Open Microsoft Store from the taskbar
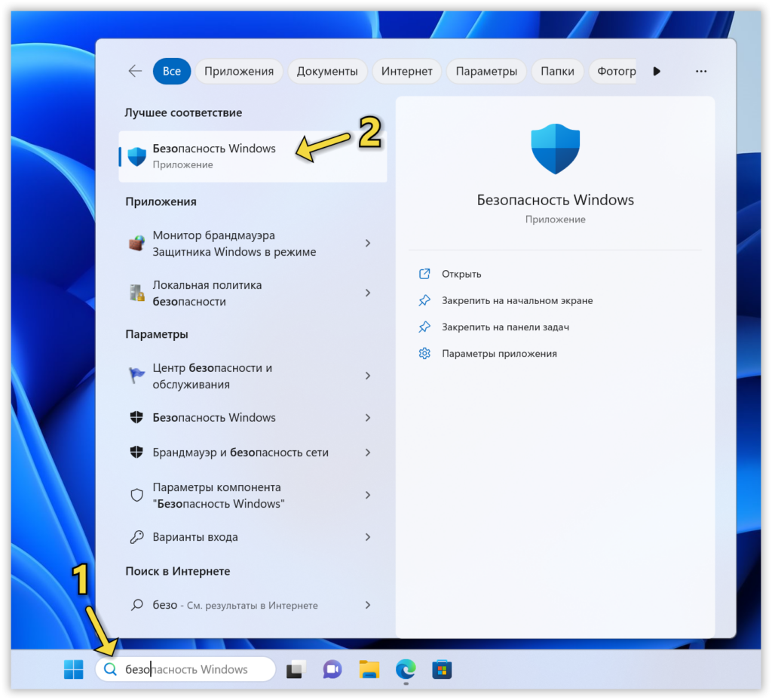 (x=441, y=669)
